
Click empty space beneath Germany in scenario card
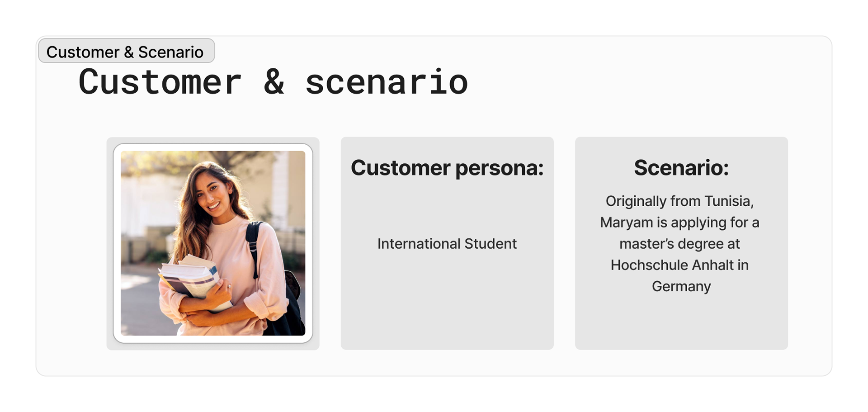(681, 322)
